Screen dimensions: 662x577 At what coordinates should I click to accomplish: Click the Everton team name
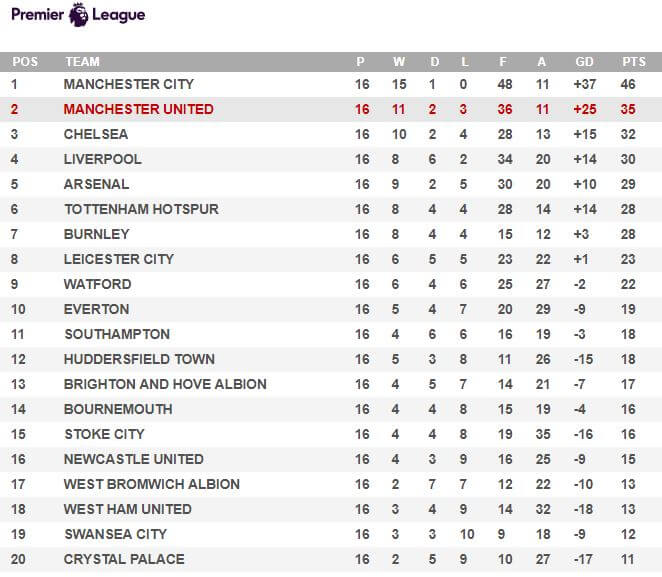coord(96,309)
